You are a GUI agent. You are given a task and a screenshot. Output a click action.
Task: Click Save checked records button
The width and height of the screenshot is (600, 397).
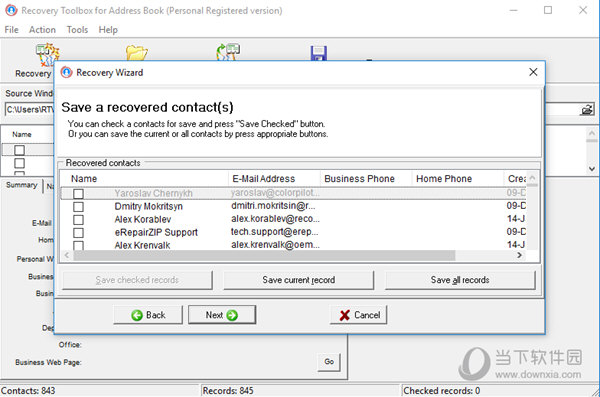click(x=137, y=280)
